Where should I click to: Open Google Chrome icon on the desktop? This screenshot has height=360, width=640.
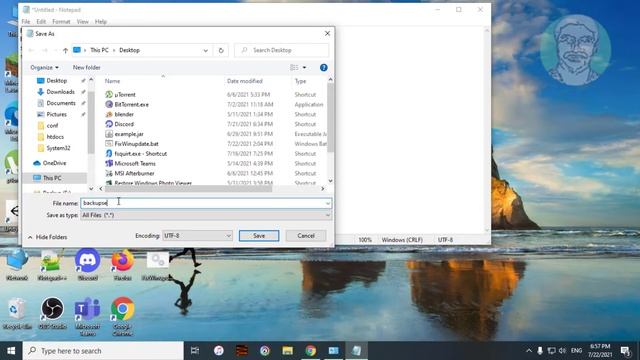pos(122,316)
